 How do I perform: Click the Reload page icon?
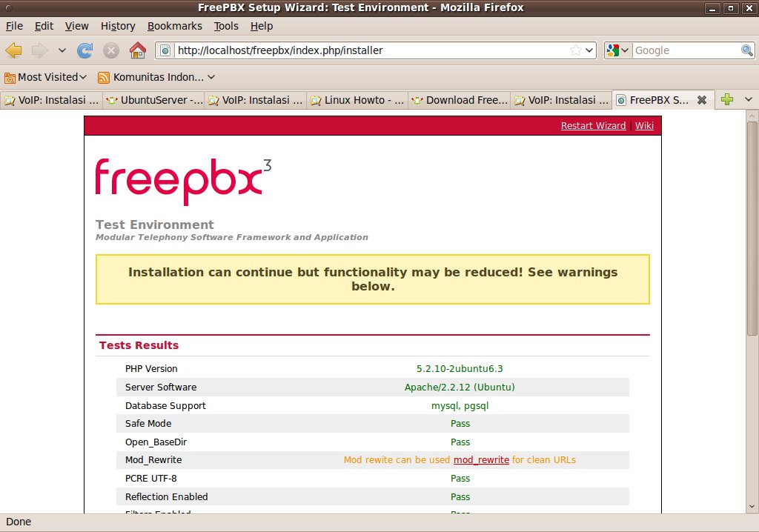coord(85,50)
